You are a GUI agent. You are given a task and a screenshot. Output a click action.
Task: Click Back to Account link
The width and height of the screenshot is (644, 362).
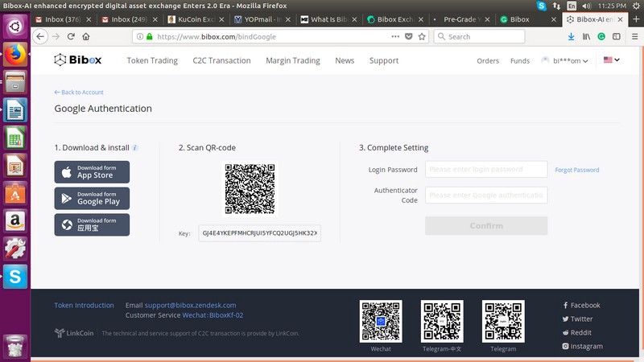[79, 93]
